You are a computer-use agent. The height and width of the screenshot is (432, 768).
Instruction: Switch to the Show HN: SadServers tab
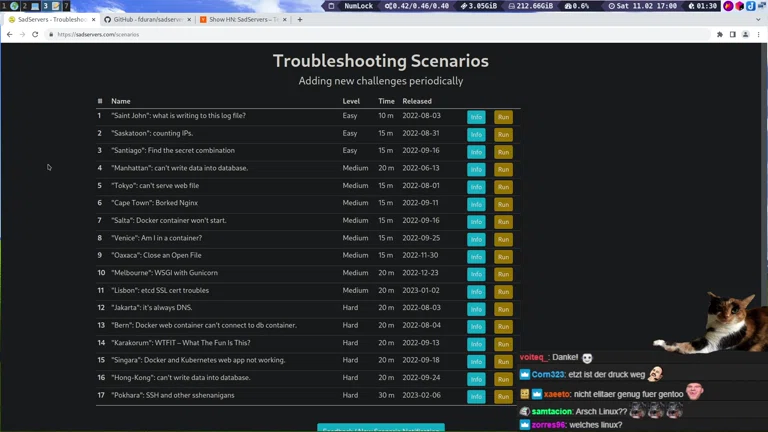click(x=242, y=20)
